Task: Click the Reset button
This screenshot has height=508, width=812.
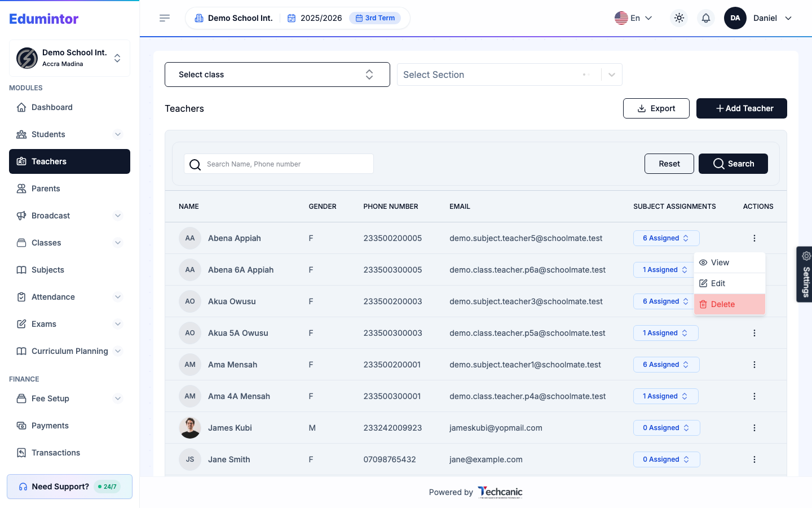Action: pos(669,164)
